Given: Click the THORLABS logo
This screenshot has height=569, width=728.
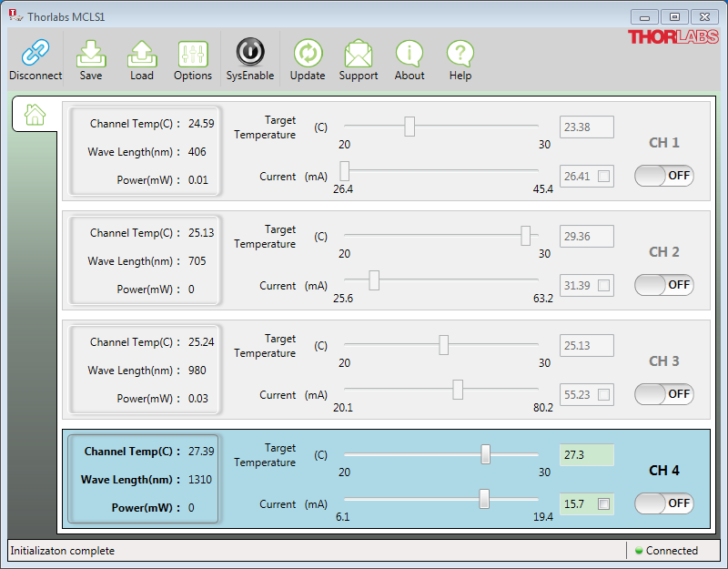Looking at the screenshot, I should [x=673, y=36].
